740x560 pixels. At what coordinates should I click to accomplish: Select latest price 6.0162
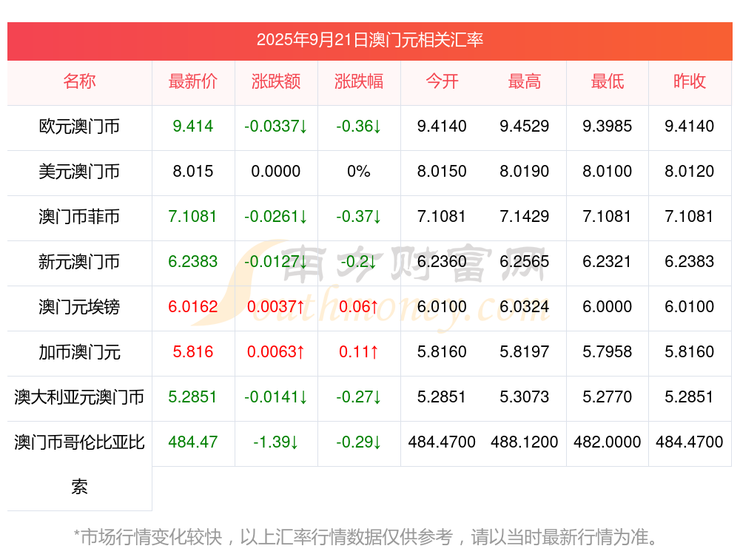coord(193,307)
